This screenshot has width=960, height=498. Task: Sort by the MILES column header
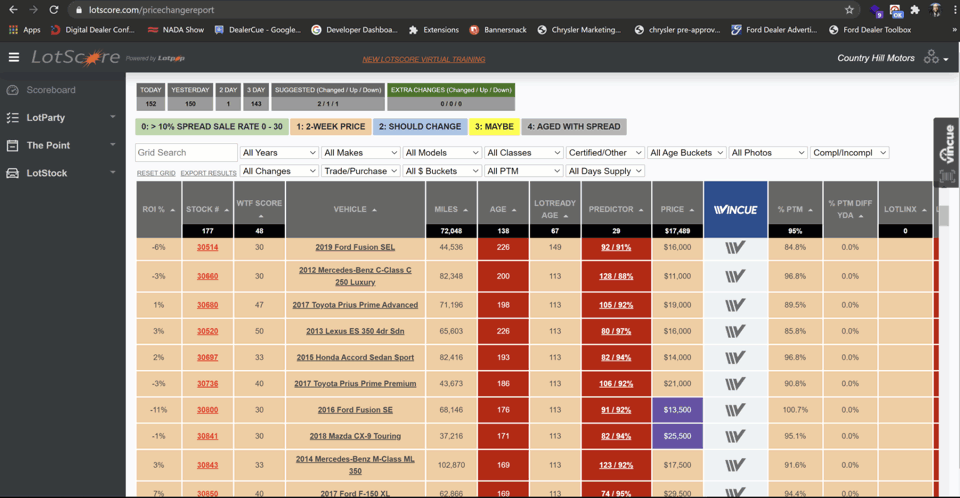[451, 209]
